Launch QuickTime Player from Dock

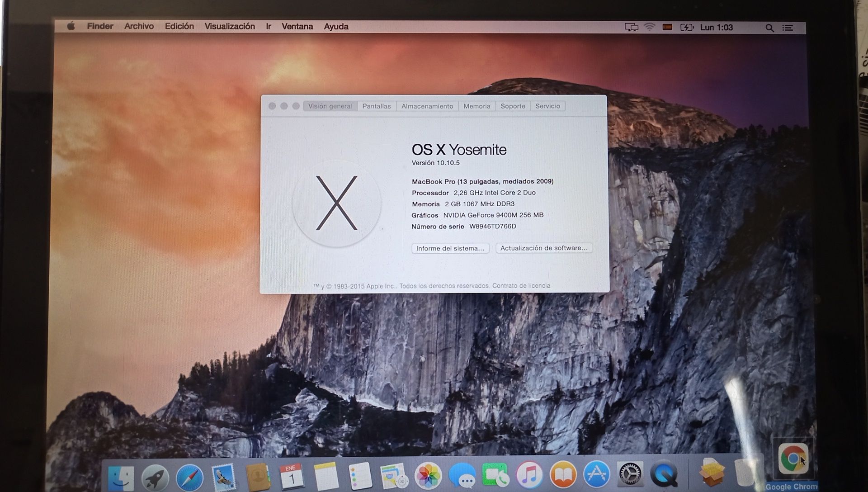point(664,474)
